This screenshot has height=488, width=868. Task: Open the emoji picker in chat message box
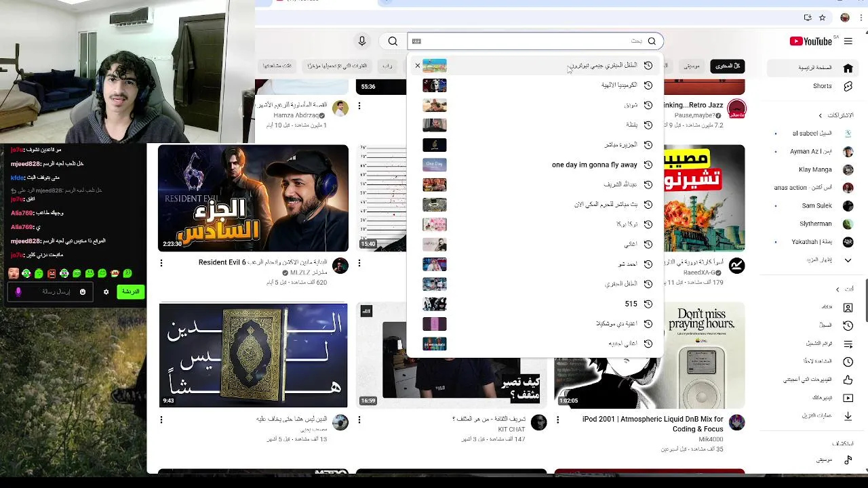(x=83, y=292)
